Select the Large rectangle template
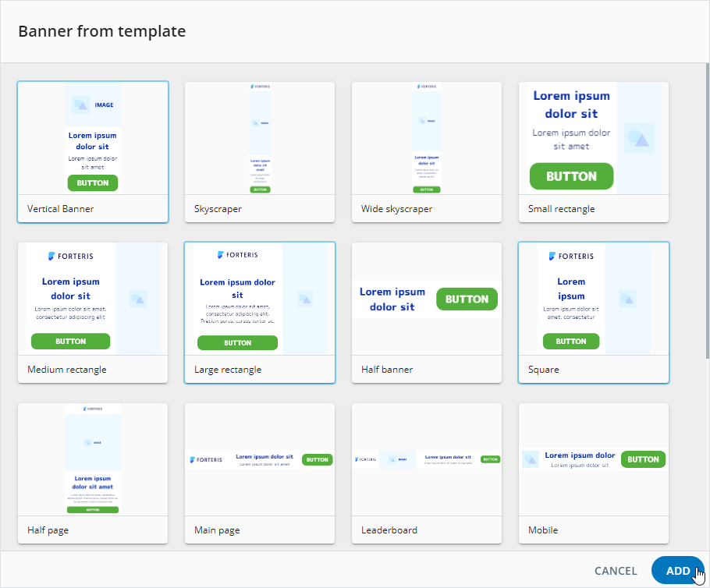This screenshot has width=710, height=588. click(260, 313)
